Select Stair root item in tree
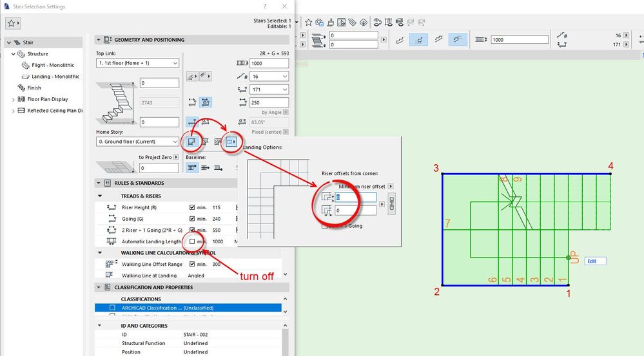The height and width of the screenshot is (356, 644). point(28,42)
